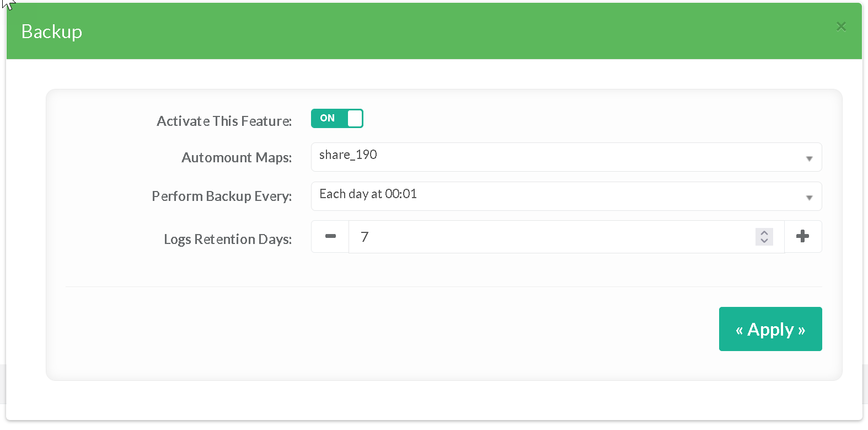The image size is (868, 430).
Task: Click the arrow in the Automount Maps field
Action: [x=809, y=158]
